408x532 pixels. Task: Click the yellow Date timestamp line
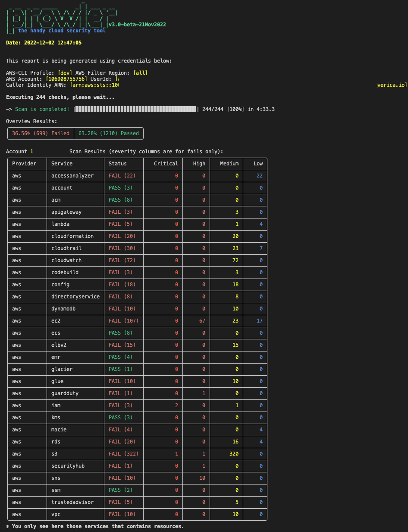tap(44, 43)
